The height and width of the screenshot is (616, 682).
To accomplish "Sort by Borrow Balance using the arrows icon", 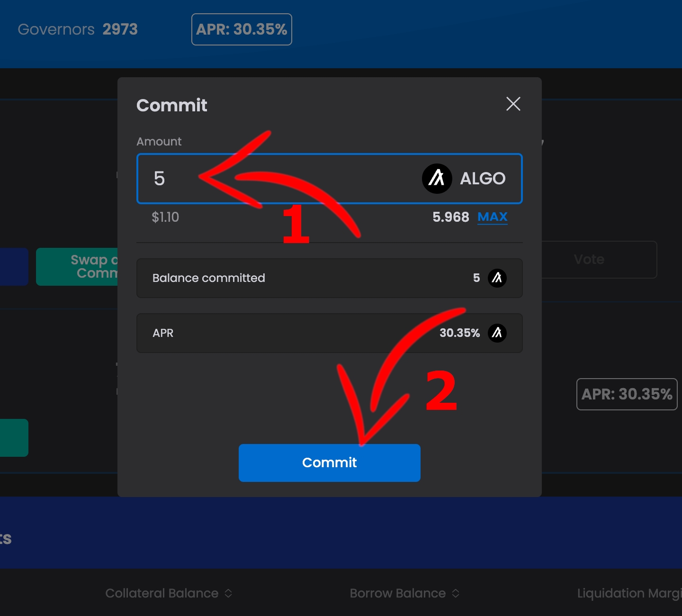I will 456,593.
